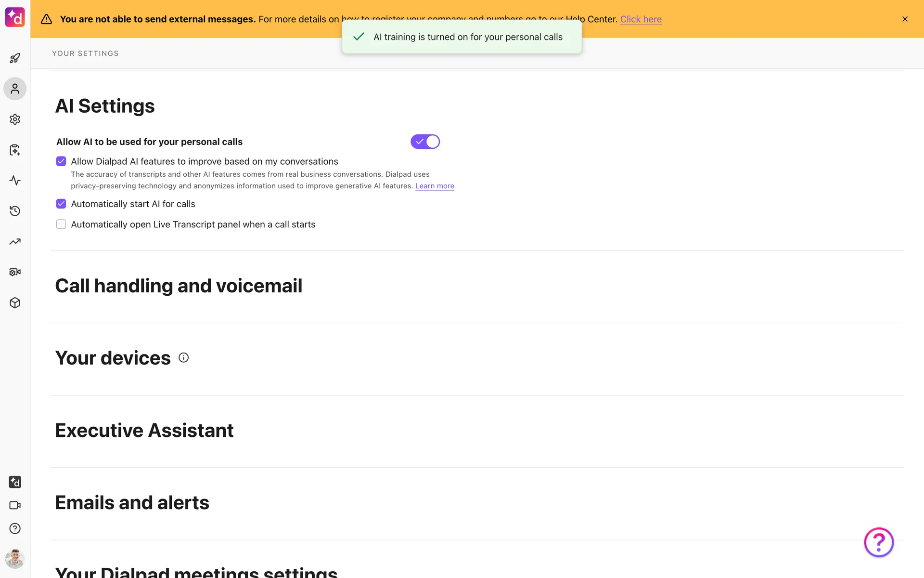The height and width of the screenshot is (578, 924).
Task: Click the Dialpad logo at top left
Action: 15,17
